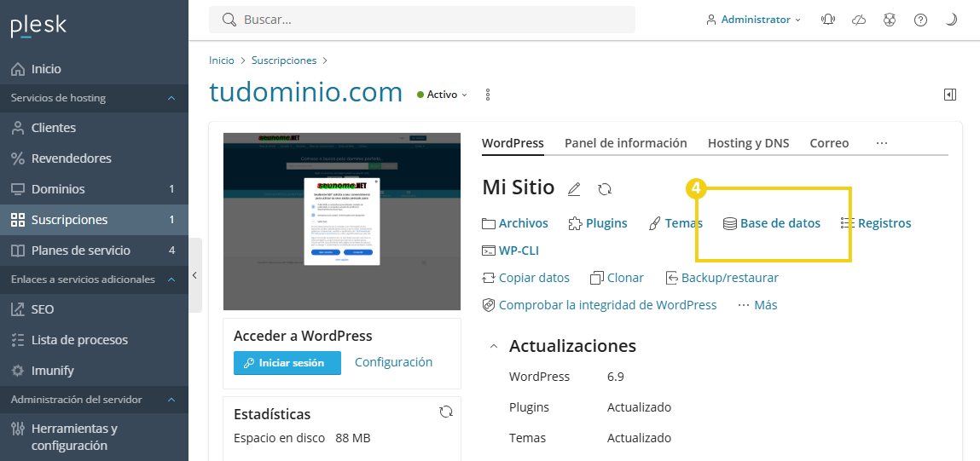This screenshot has height=461, width=980.
Task: Open the help question mark icon
Action: (920, 20)
